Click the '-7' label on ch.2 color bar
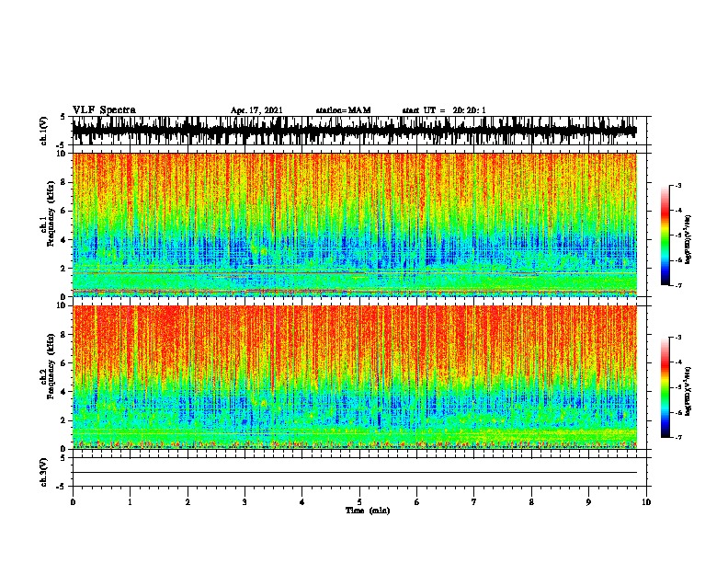This screenshot has height=563, width=728. [678, 437]
